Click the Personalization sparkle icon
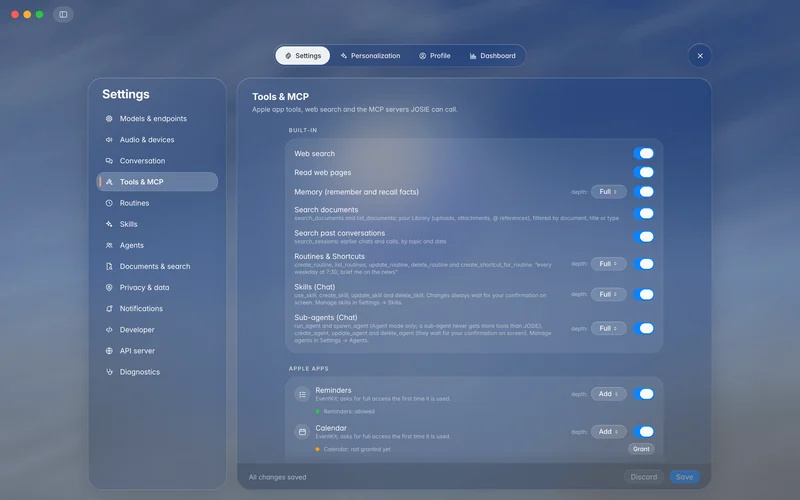The height and width of the screenshot is (500, 800). [343, 56]
